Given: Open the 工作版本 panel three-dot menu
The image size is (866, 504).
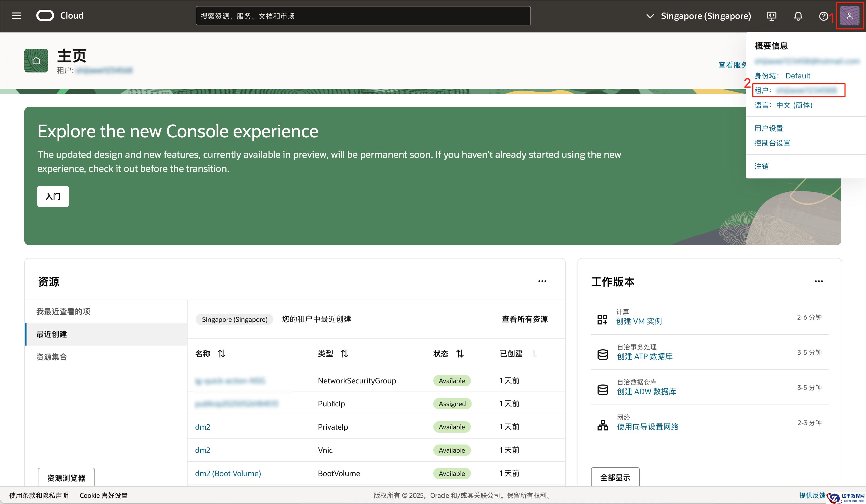Looking at the screenshot, I should [819, 281].
